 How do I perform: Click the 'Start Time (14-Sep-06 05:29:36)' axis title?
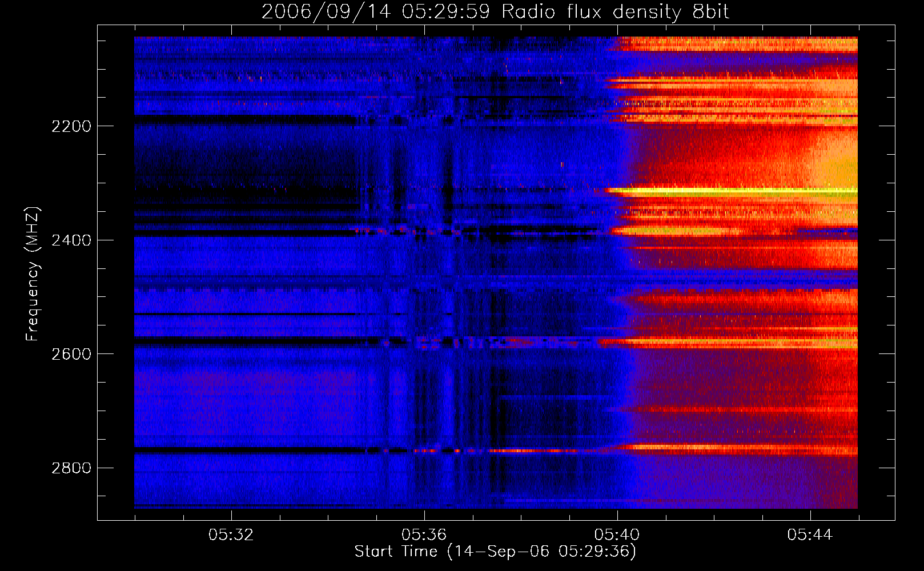(495, 552)
